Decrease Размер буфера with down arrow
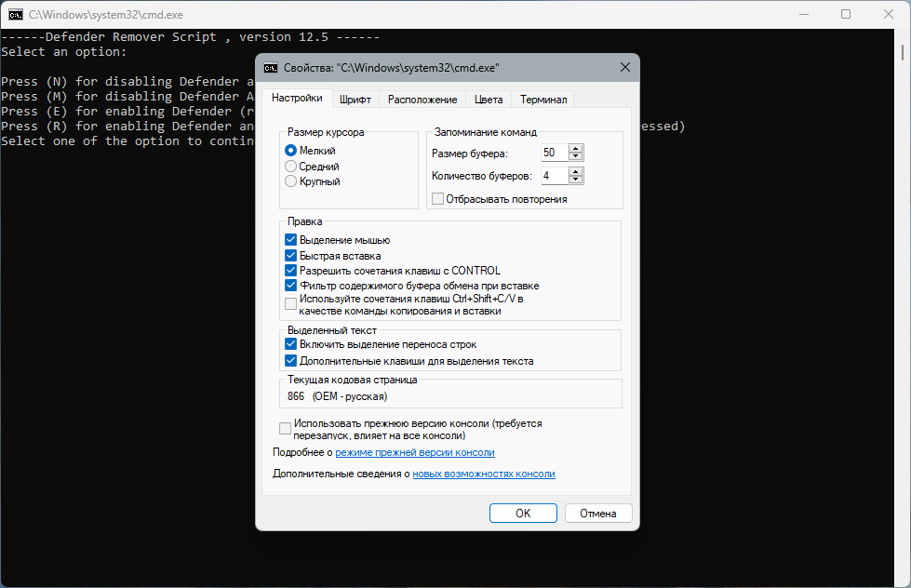 [576, 156]
